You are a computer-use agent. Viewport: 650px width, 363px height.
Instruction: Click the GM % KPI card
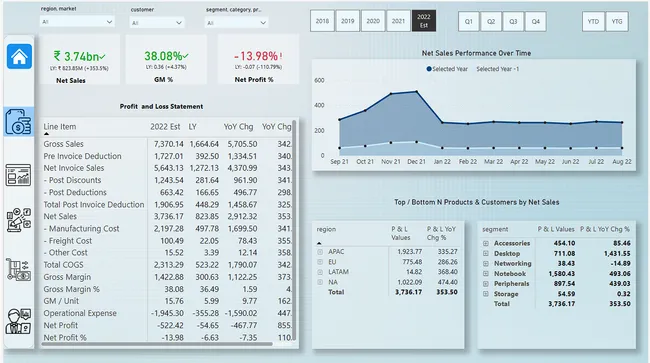(166, 60)
